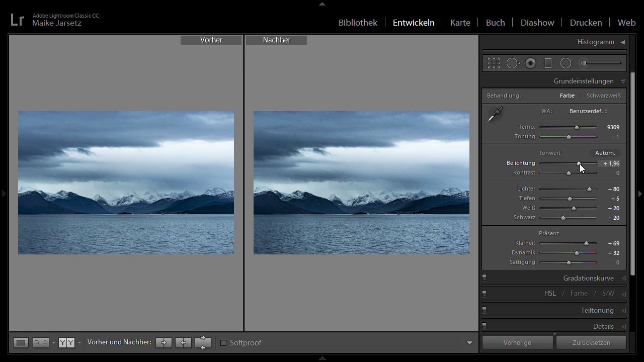This screenshot has height=362, width=644.
Task: Open the Buch module
Action: [495, 23]
